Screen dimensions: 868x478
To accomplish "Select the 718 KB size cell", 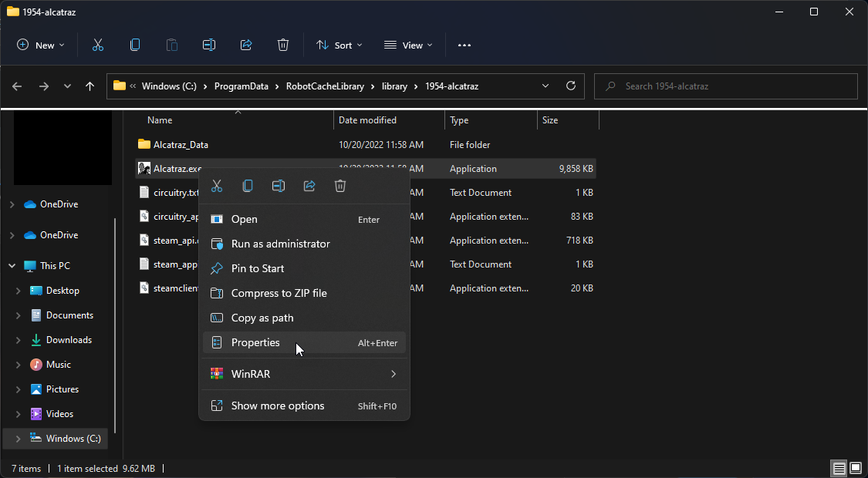I will pyautogui.click(x=581, y=241).
